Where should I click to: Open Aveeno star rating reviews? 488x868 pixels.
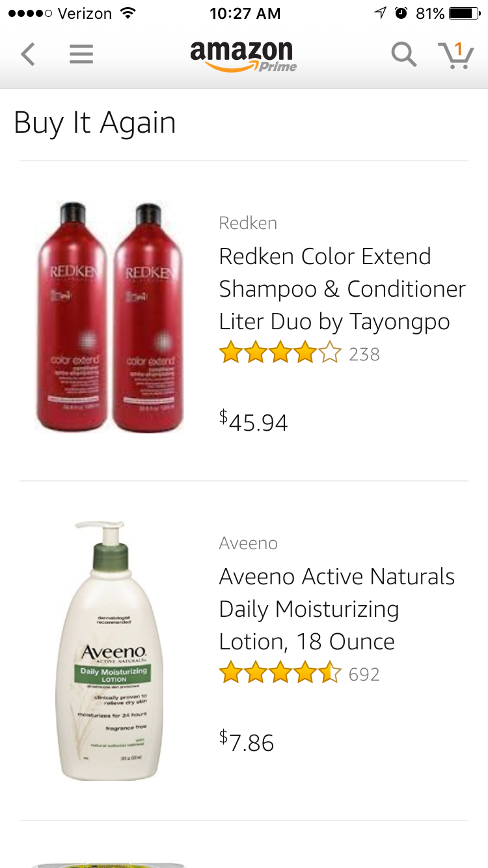pos(299,674)
